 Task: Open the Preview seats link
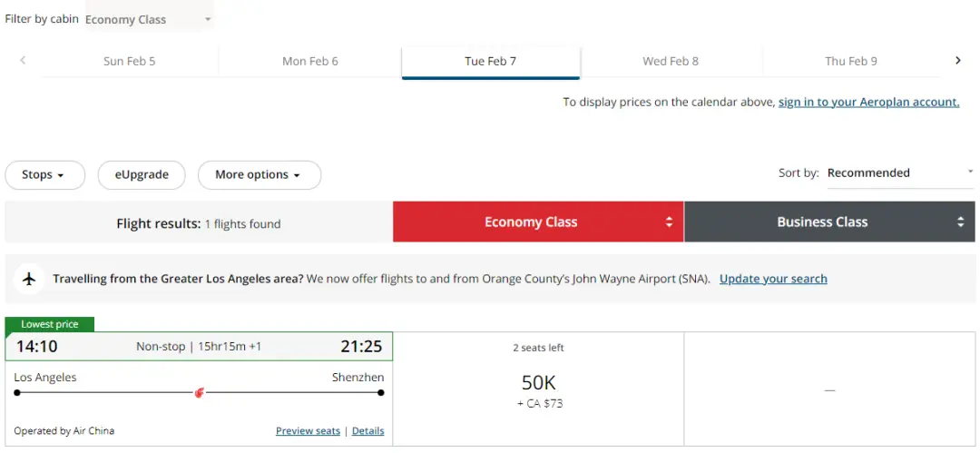[309, 431]
